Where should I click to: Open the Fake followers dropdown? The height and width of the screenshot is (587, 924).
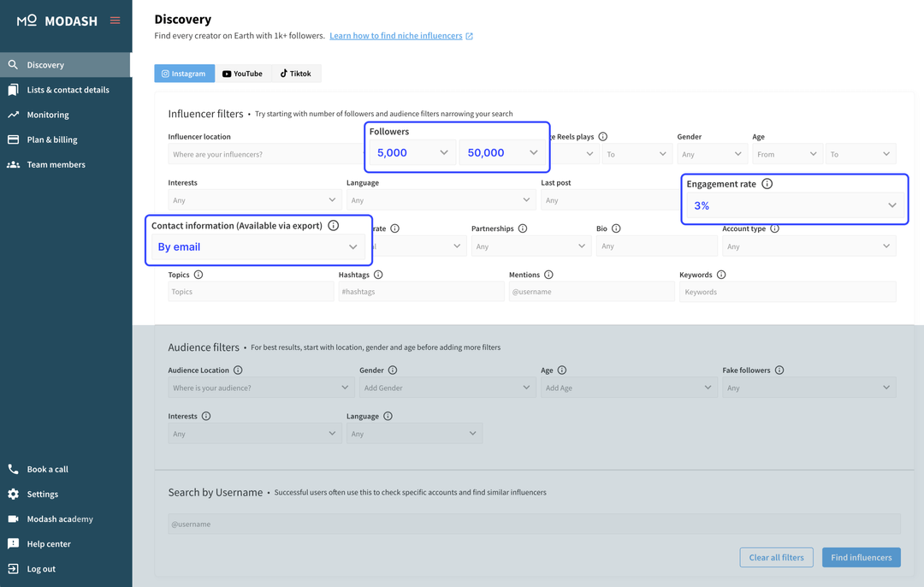pyautogui.click(x=809, y=388)
